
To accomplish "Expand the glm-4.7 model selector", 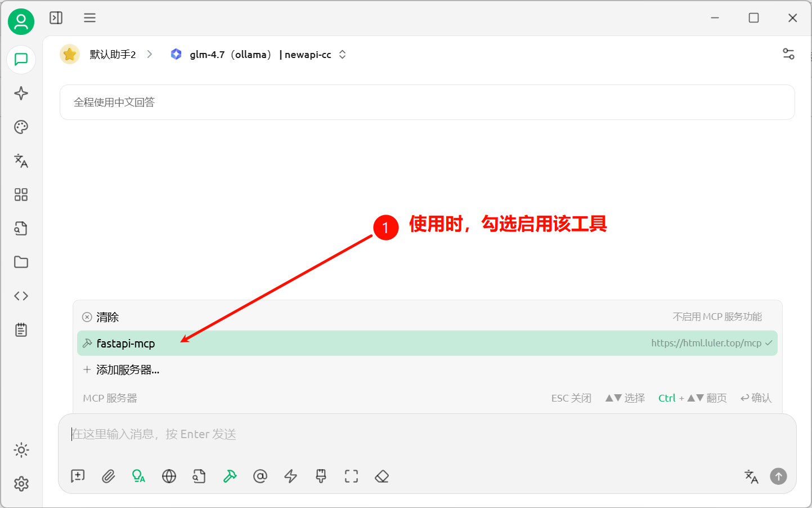I will coord(259,55).
